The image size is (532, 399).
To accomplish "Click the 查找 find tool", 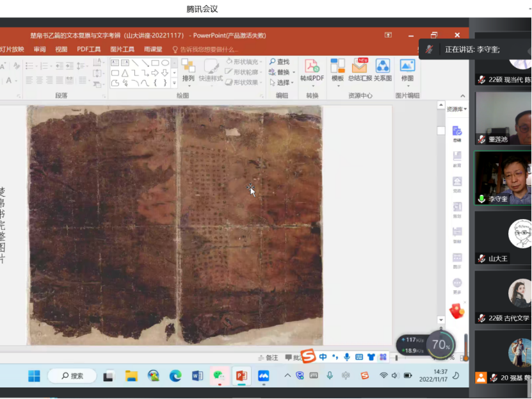I will (279, 62).
